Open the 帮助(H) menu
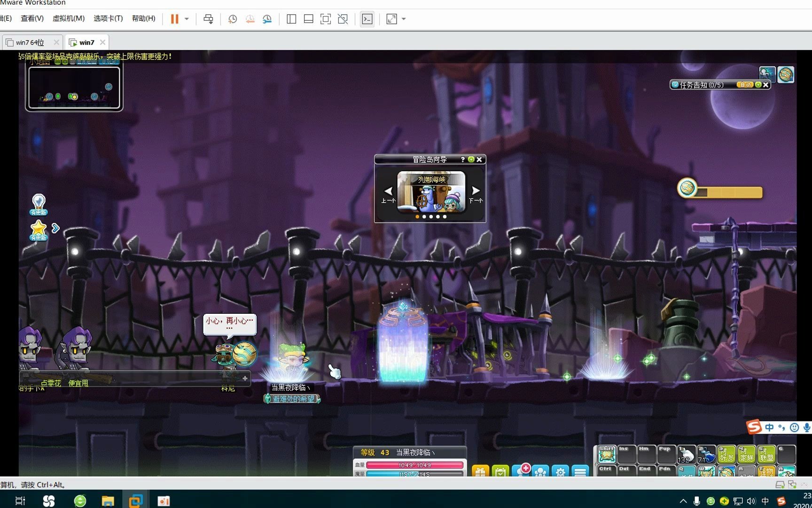Image resolution: width=812 pixels, height=508 pixels. (x=143, y=18)
